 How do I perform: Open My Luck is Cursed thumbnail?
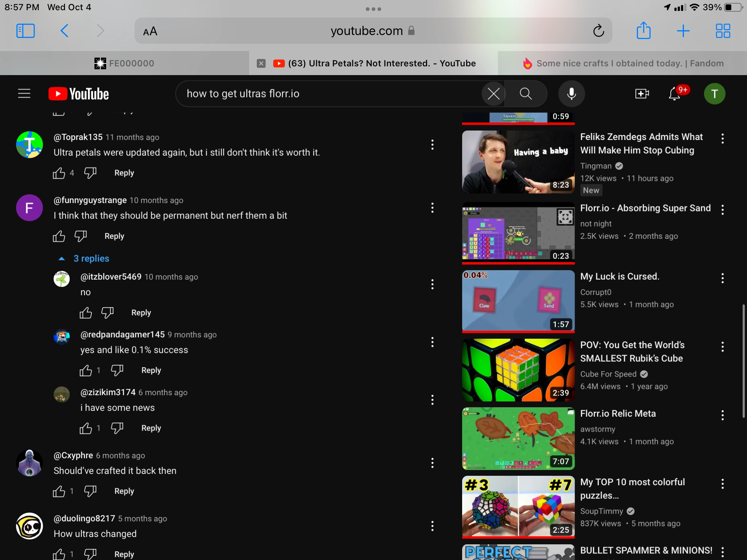pos(518,301)
